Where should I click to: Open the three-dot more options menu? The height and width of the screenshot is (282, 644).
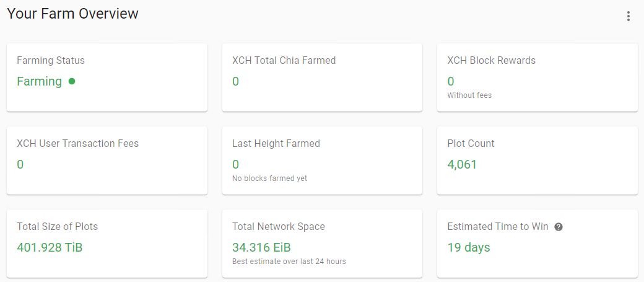coord(629,16)
